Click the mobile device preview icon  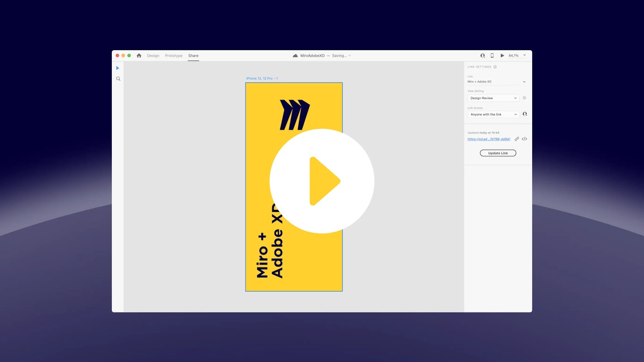click(492, 56)
